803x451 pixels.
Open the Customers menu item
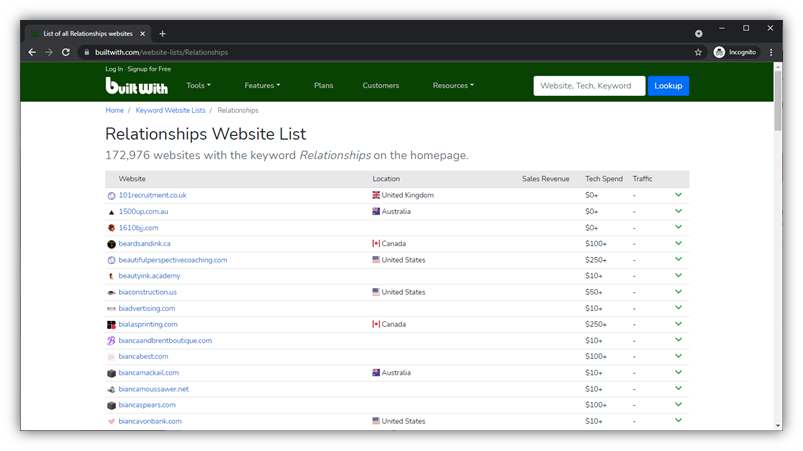(381, 85)
